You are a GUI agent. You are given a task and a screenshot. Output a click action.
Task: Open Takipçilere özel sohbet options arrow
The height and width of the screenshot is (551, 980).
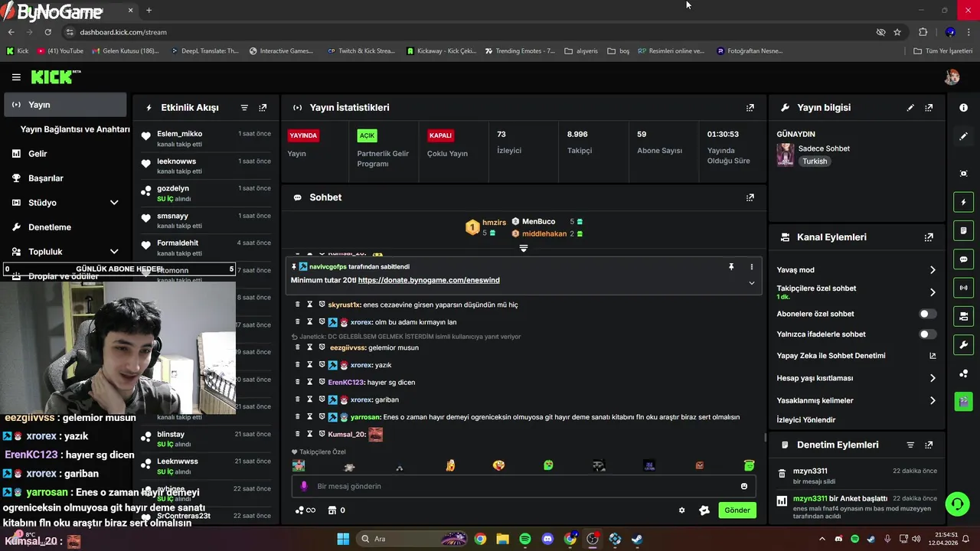click(x=933, y=292)
